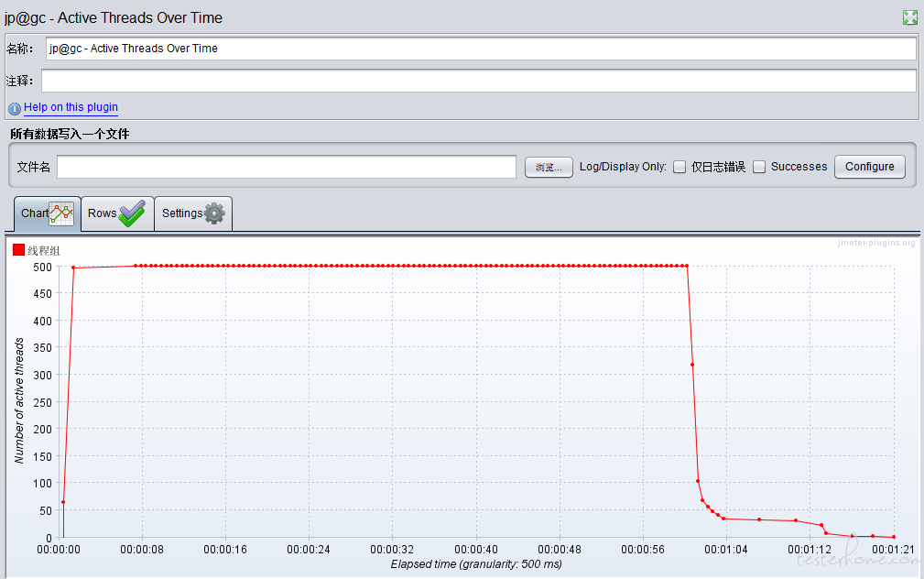924x579 pixels.
Task: Switch to the Rows tab
Action: (116, 213)
